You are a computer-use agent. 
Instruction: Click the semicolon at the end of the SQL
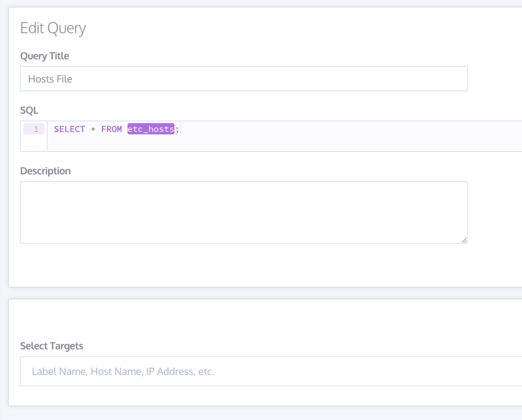click(179, 129)
